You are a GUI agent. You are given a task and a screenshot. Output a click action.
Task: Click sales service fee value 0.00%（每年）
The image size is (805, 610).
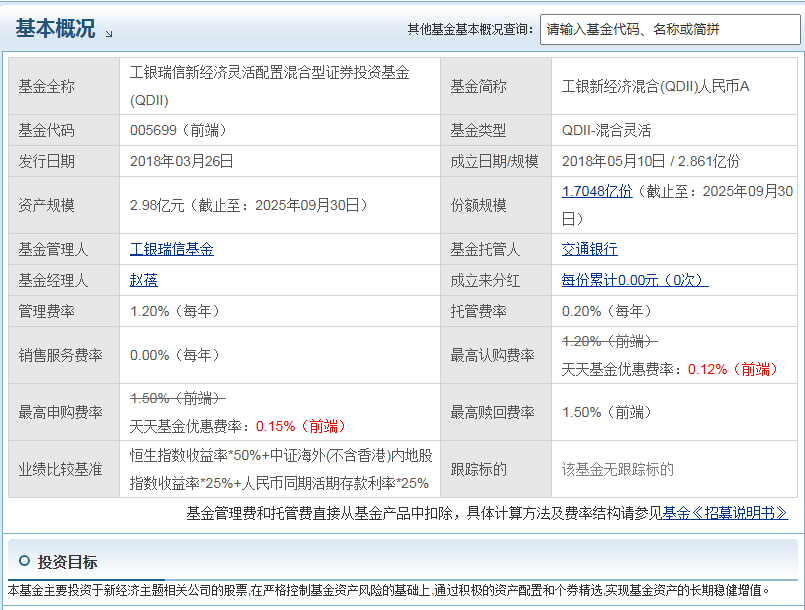click(x=176, y=355)
